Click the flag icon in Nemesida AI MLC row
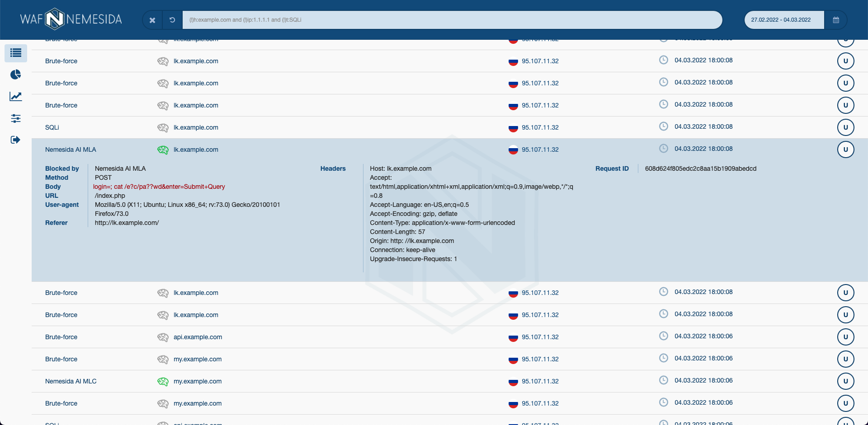 (513, 382)
